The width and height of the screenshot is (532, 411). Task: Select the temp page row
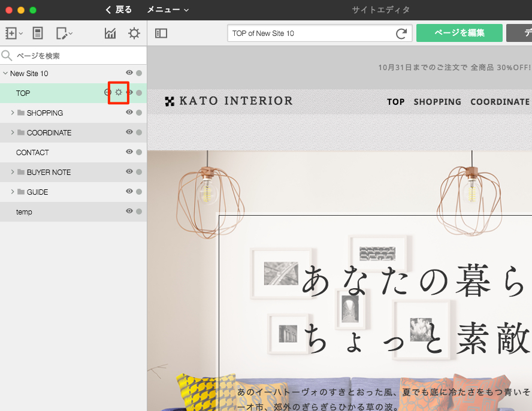[73, 211]
